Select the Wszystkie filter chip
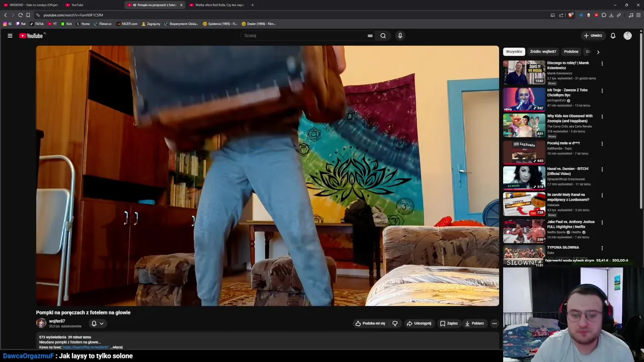The height and width of the screenshot is (362, 644). click(x=514, y=52)
